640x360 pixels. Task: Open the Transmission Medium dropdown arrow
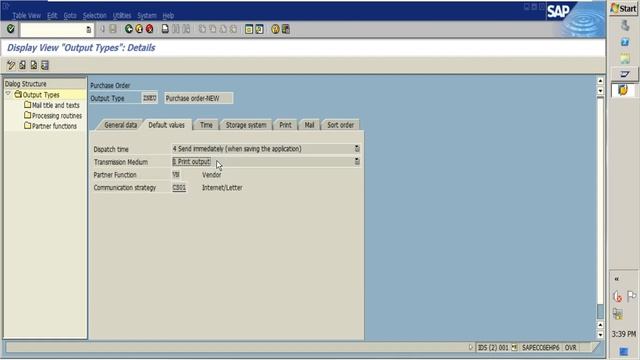tap(357, 162)
